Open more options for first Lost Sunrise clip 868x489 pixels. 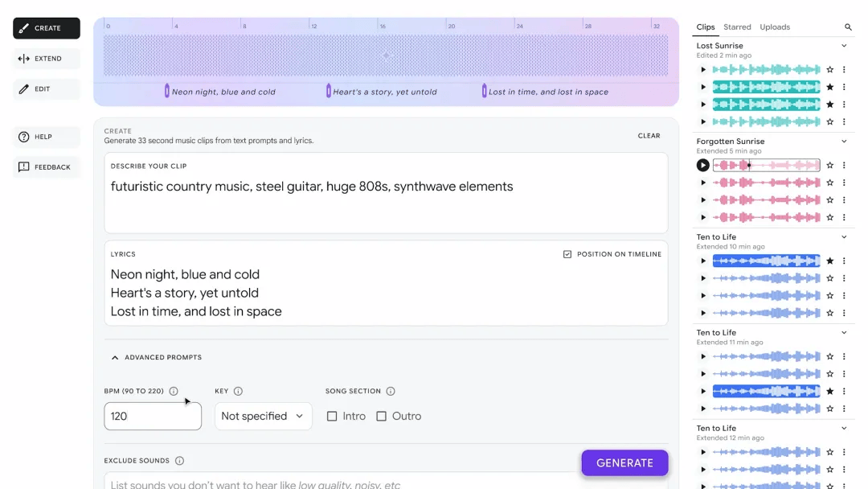pos(844,70)
